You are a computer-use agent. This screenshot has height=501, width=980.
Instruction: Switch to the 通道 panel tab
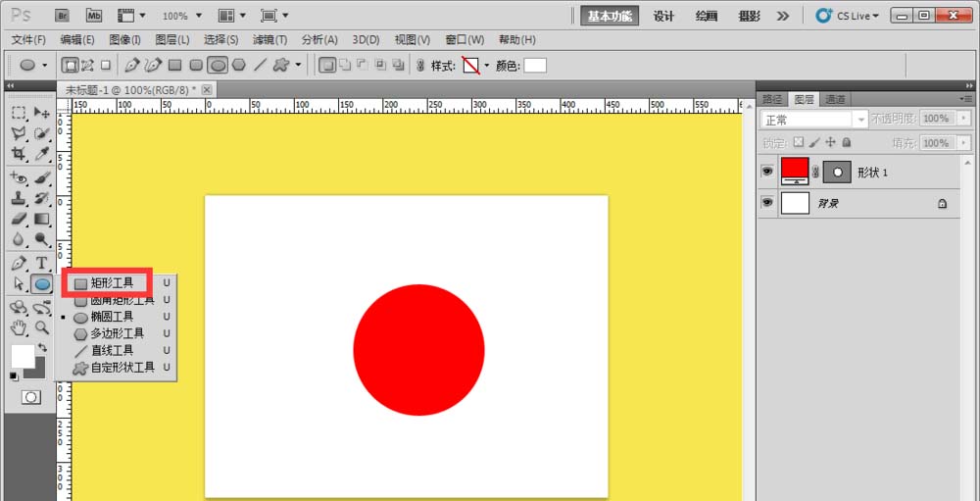835,99
